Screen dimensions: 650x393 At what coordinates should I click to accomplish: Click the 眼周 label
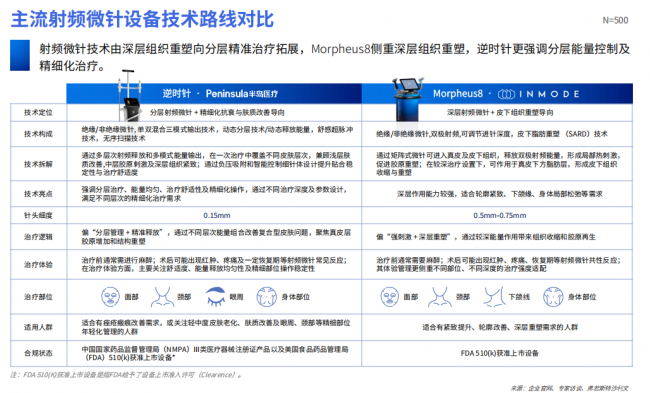[x=236, y=297]
